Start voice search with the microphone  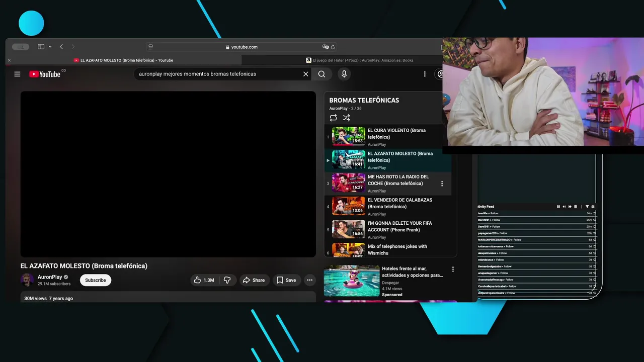pyautogui.click(x=344, y=74)
